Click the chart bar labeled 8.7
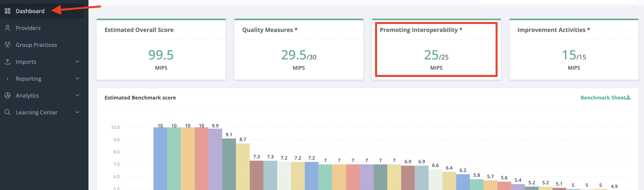The height and width of the screenshot is (190, 644). 243,167
